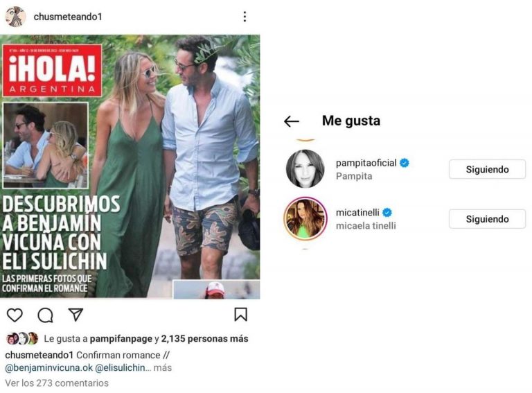532x393 pixels.
Task: Open pampifanpage profile from likes line
Action: [x=121, y=339]
